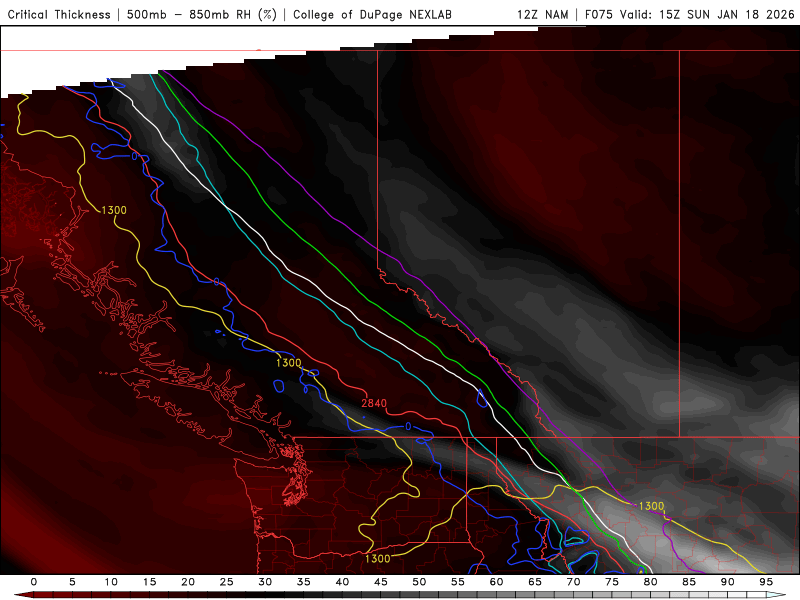Click colorbar scale value "35"

pyautogui.click(x=304, y=582)
